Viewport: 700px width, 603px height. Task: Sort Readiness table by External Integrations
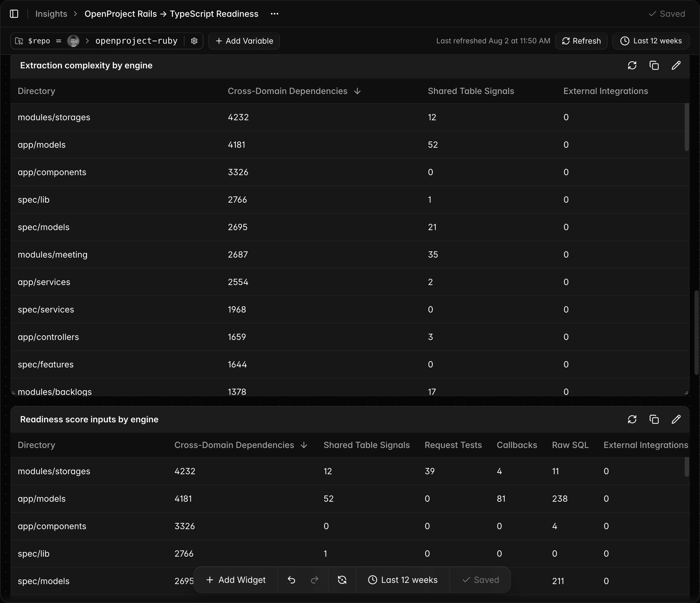646,445
